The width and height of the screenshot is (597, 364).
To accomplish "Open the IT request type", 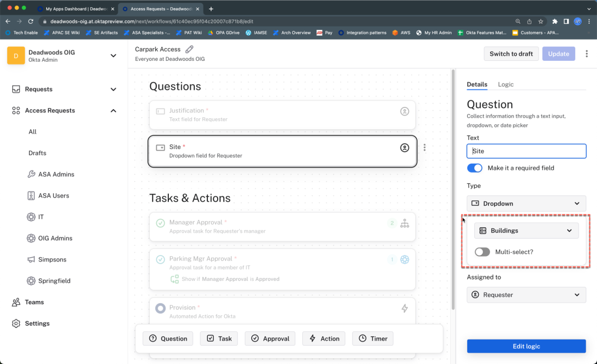I will tap(41, 217).
